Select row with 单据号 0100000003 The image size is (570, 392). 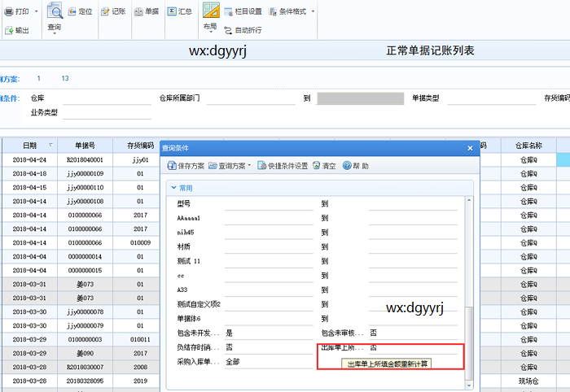[85, 339]
